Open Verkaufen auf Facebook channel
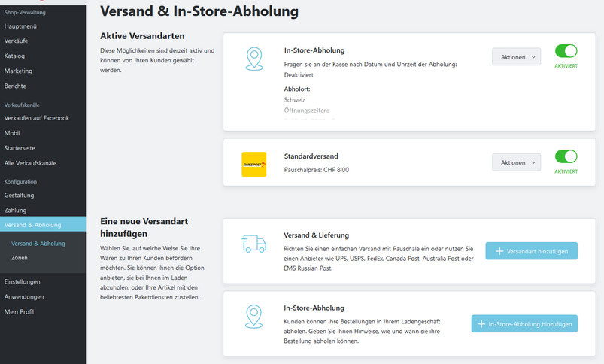 (x=37, y=118)
